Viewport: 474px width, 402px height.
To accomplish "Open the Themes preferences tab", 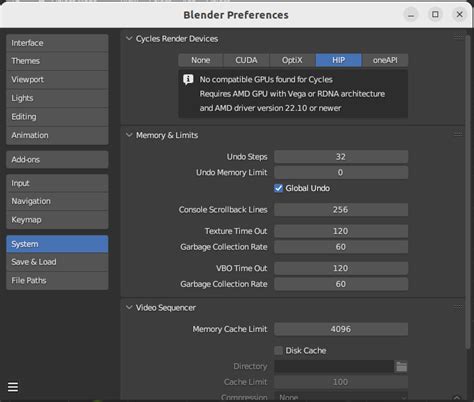I will [57, 61].
